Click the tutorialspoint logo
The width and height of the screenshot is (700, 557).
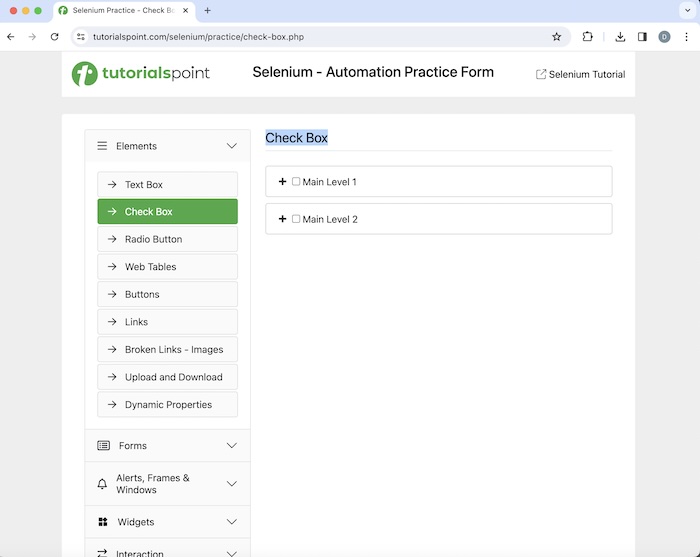coord(140,74)
